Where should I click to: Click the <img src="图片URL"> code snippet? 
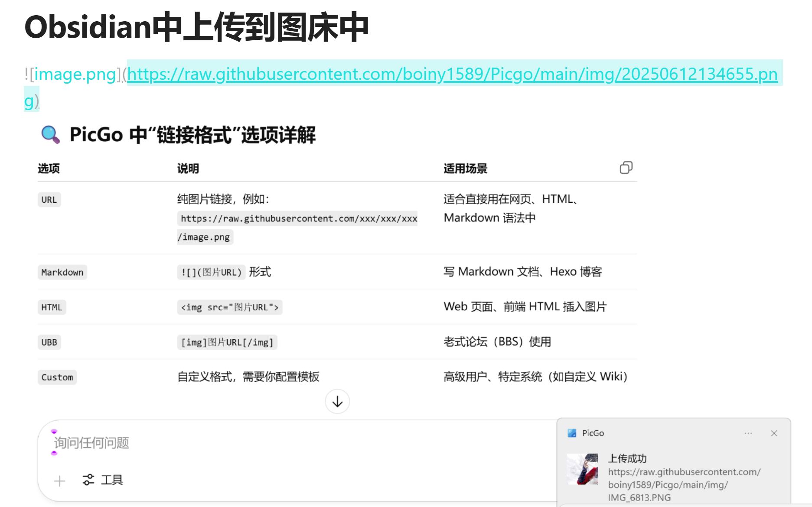click(x=230, y=307)
